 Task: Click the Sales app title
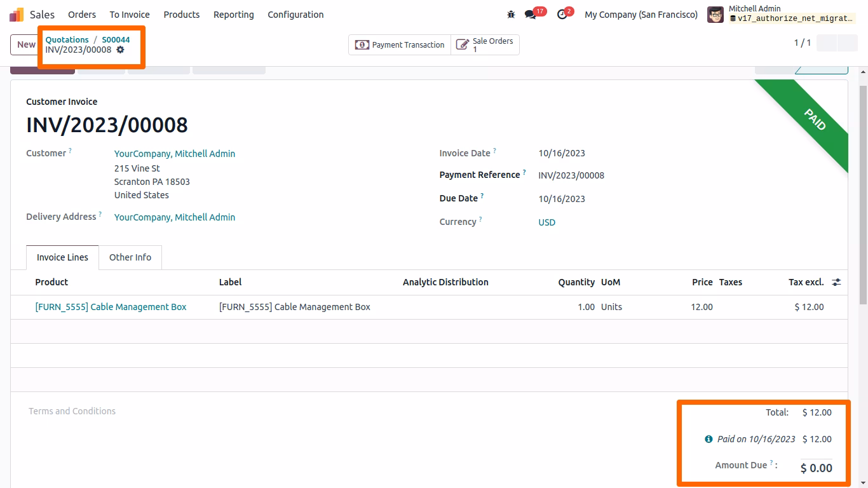[42, 15]
